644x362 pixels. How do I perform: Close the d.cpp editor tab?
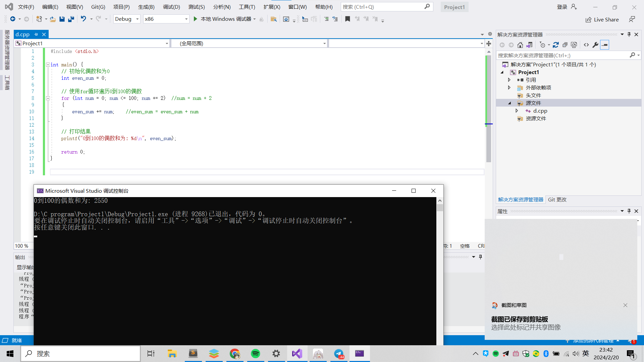tap(44, 34)
